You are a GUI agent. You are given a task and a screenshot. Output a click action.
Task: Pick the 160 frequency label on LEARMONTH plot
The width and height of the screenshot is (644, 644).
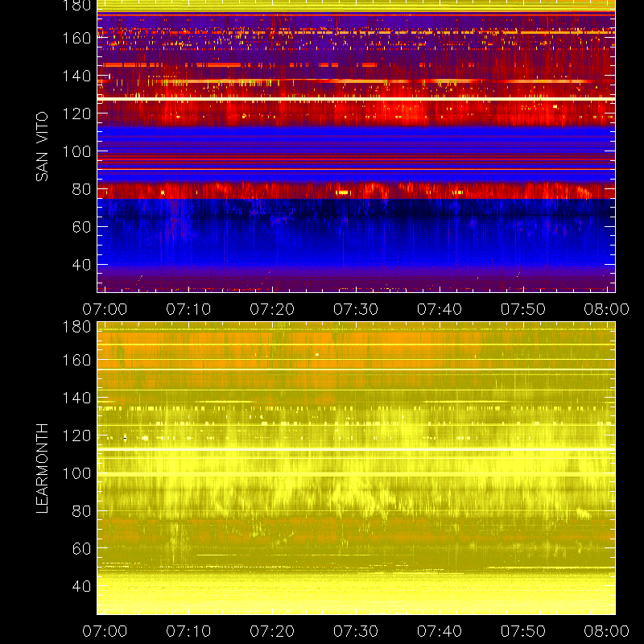pos(76,360)
